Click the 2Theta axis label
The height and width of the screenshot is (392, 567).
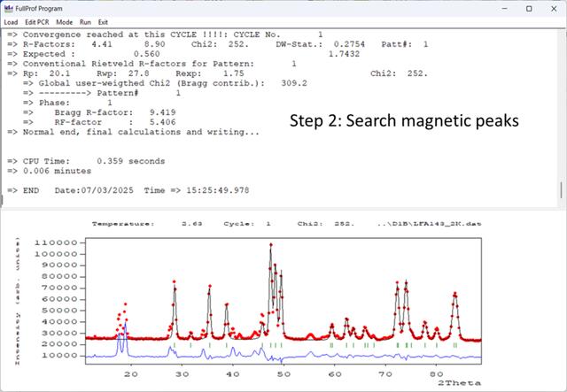coord(459,383)
